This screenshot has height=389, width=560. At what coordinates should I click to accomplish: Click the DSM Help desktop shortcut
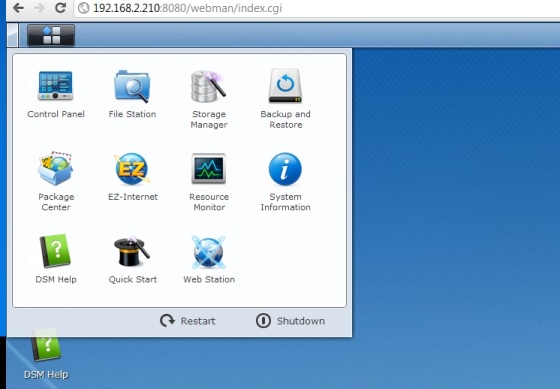tap(46, 354)
